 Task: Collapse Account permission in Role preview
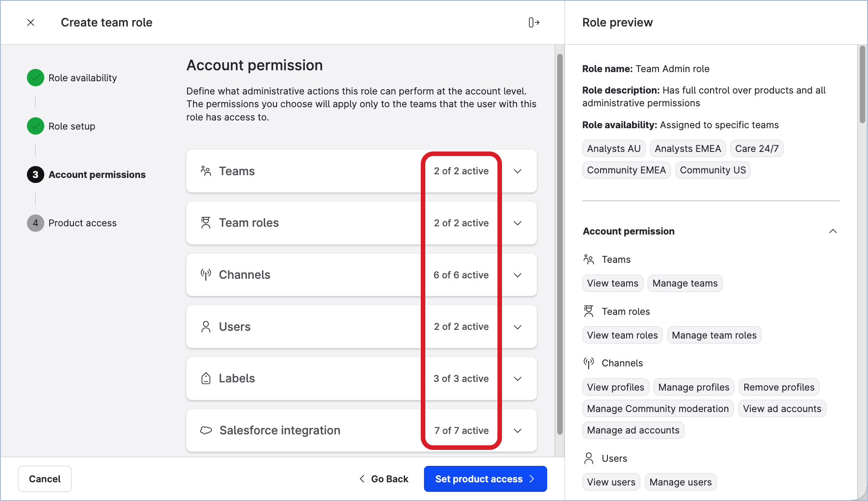click(832, 231)
